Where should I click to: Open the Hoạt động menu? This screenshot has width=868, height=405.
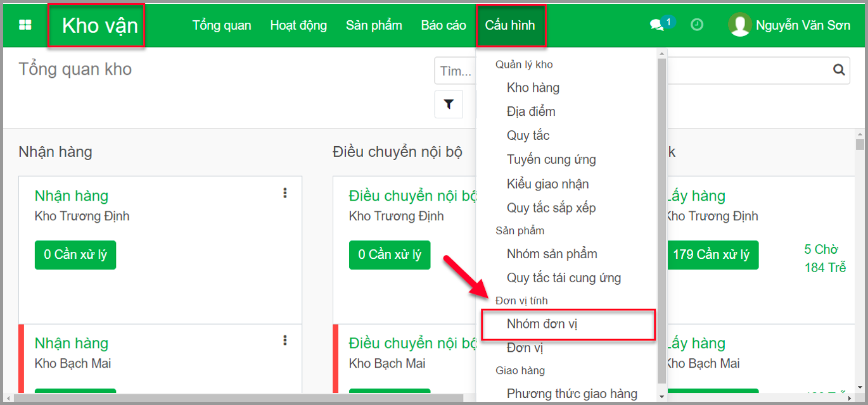point(298,25)
